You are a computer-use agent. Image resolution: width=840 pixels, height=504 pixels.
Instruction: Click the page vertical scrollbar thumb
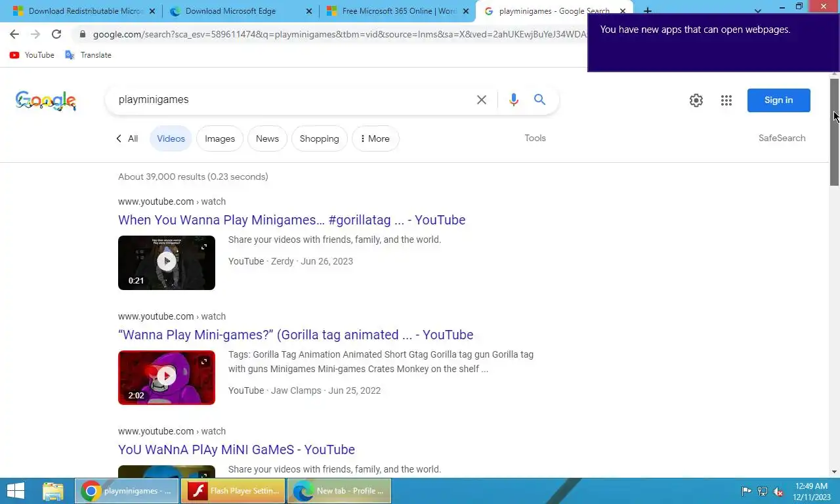[834, 131]
